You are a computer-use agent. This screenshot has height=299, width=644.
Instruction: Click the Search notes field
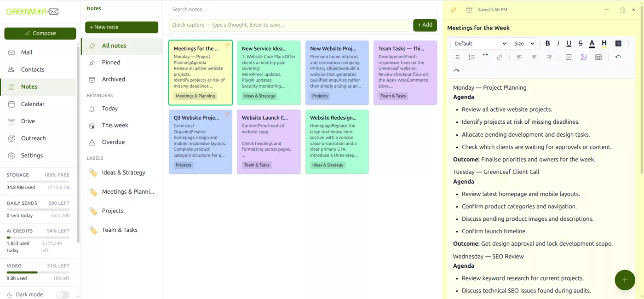click(x=303, y=9)
